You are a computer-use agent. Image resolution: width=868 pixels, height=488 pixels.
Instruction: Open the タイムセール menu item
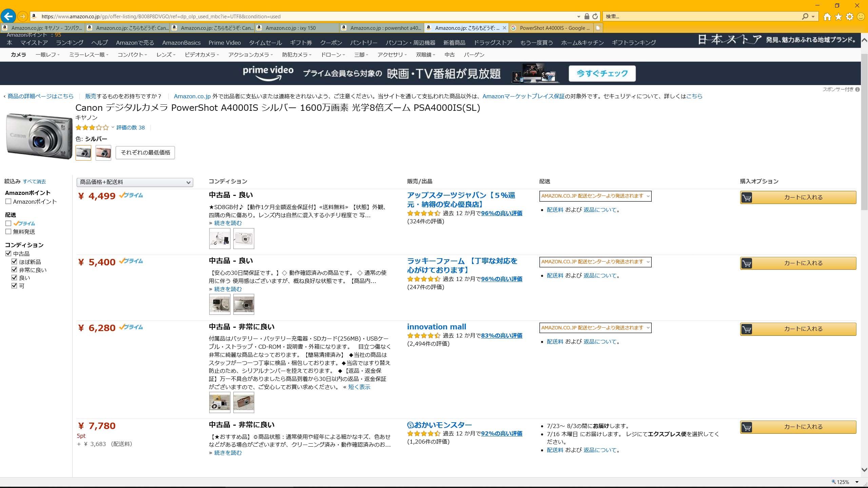[265, 43]
